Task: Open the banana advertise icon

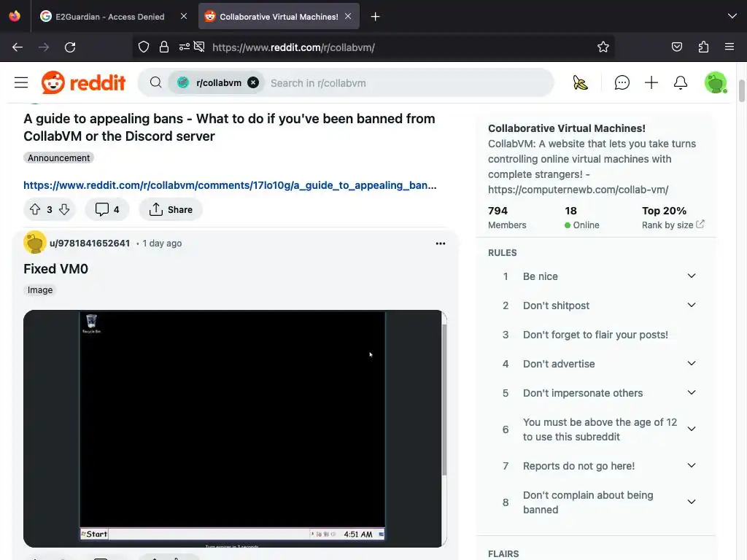Action: pos(580,83)
